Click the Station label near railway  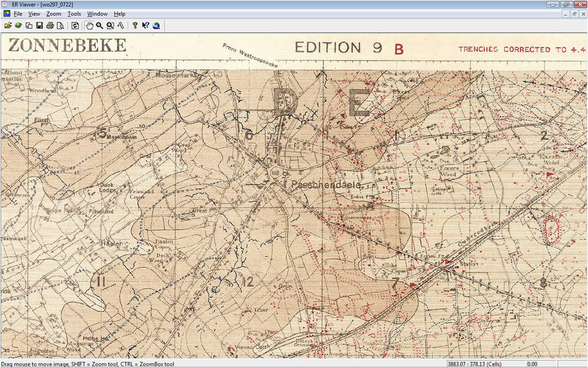point(469,264)
